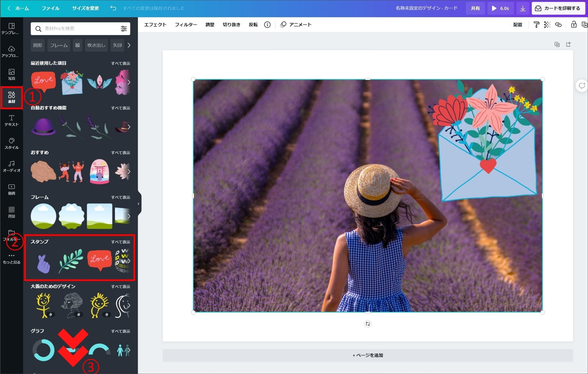This screenshot has height=374, width=588.
Task: Show all フレーム items via すべて表示
Action: click(120, 197)
